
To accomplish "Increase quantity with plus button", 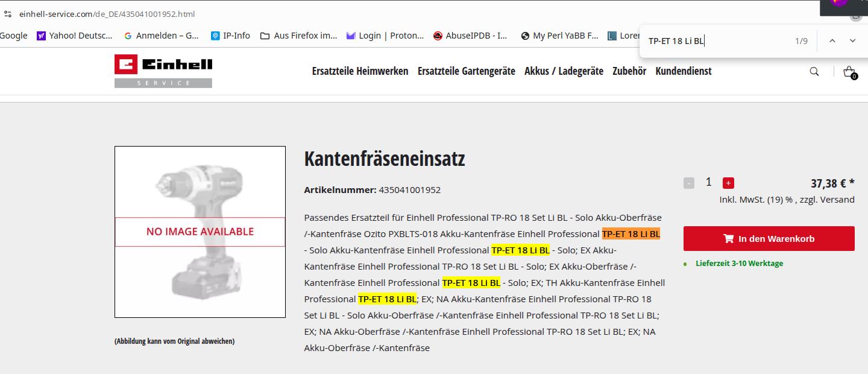I will [x=728, y=183].
